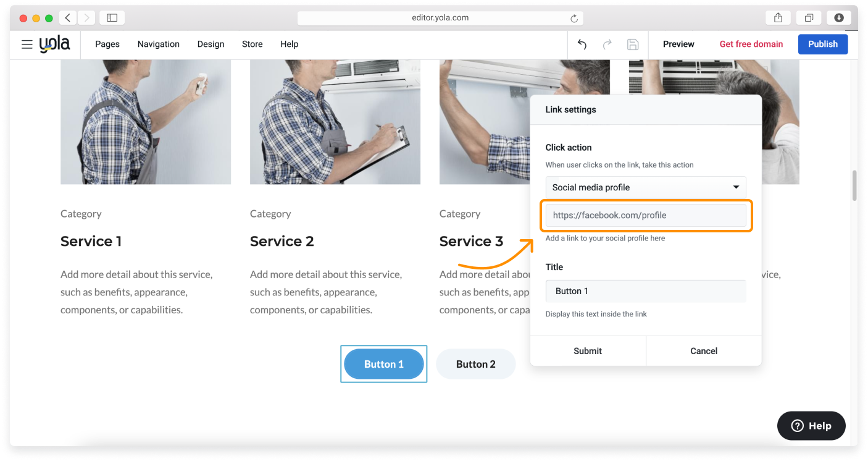Open the Design menu

(211, 44)
